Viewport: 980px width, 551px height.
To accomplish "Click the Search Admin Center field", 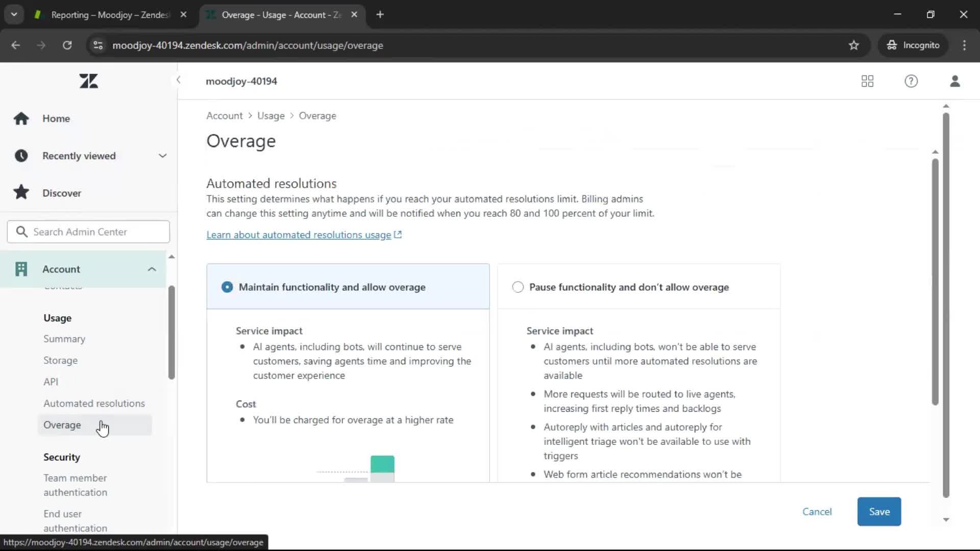I will coord(88,232).
